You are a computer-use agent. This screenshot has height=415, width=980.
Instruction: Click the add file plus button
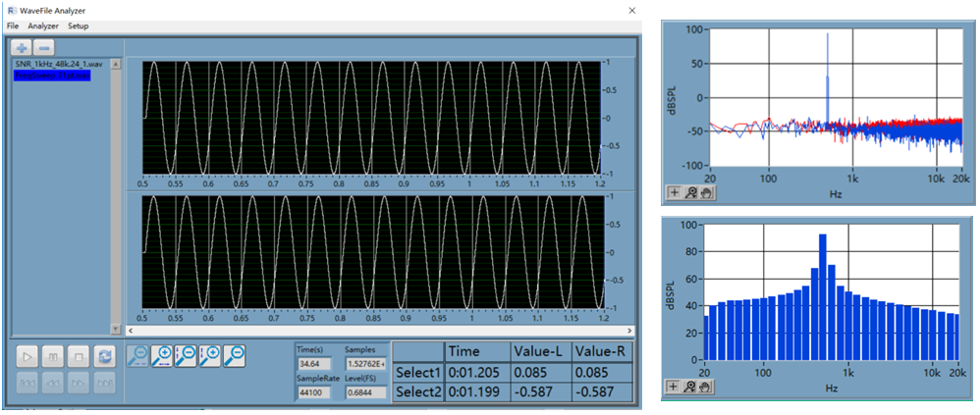[23, 47]
